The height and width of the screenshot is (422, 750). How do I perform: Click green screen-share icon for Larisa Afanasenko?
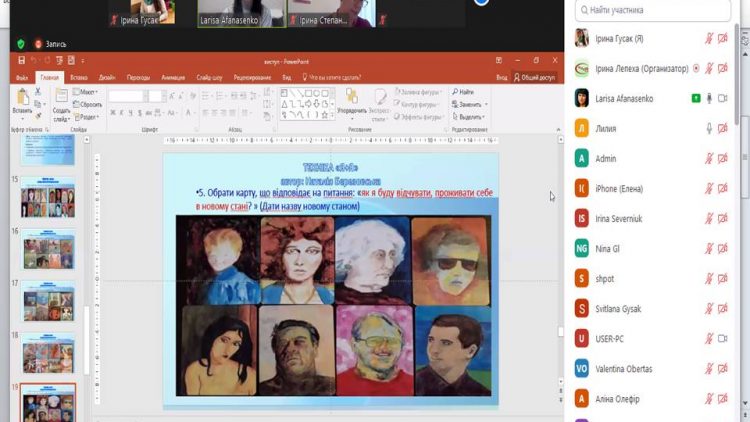pos(696,98)
